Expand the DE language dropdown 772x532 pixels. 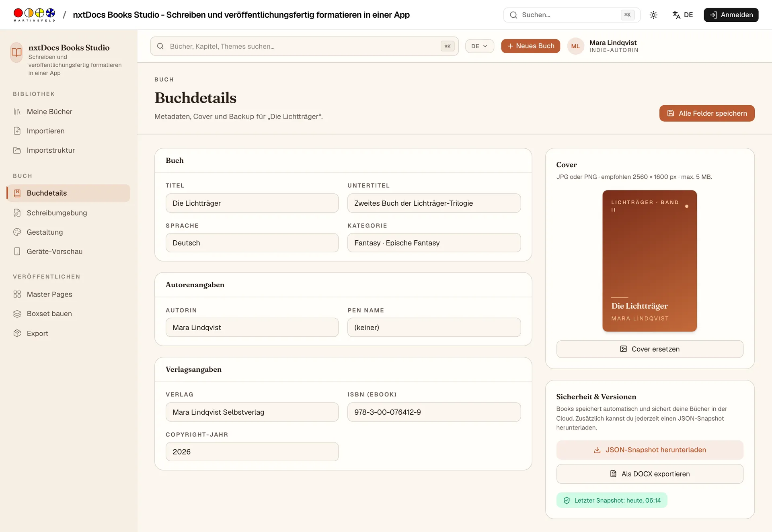(479, 46)
